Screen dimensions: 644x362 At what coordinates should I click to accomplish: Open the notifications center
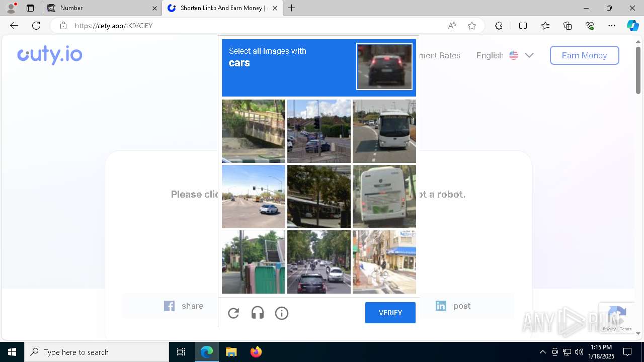point(628,352)
